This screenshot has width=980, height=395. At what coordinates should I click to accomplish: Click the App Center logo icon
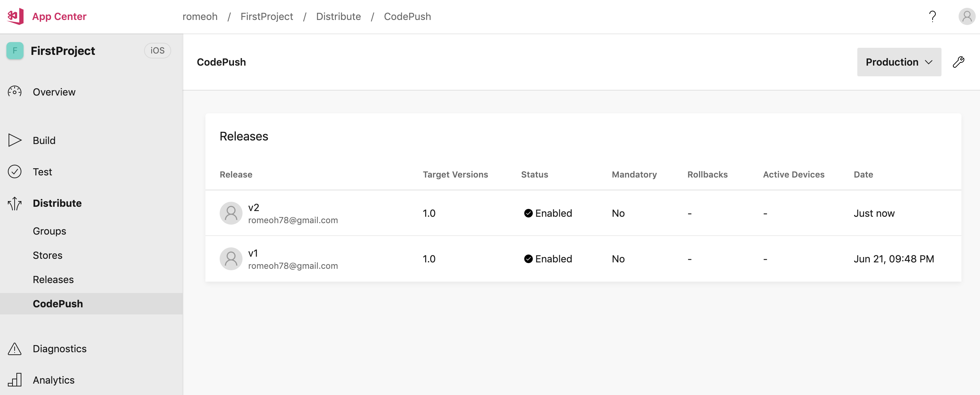pyautogui.click(x=15, y=16)
